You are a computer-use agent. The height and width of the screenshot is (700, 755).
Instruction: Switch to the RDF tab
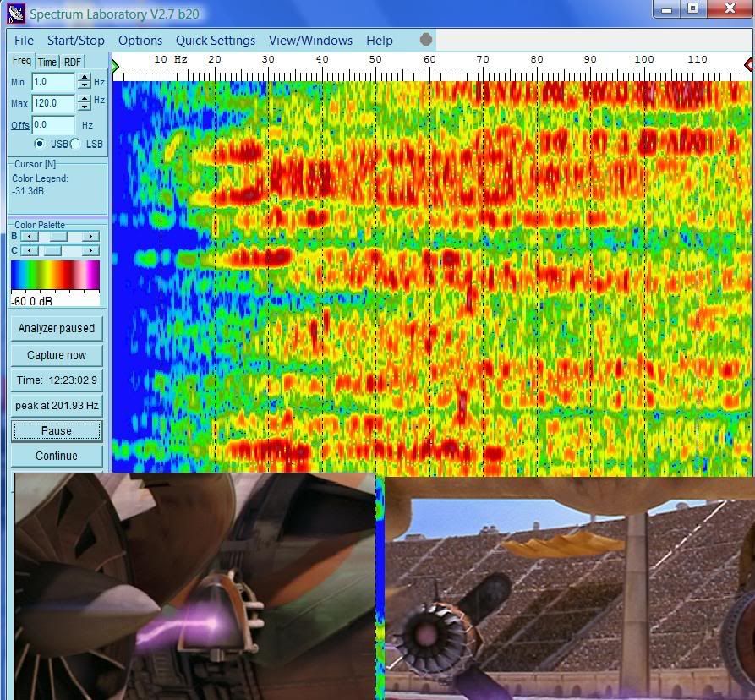73,62
